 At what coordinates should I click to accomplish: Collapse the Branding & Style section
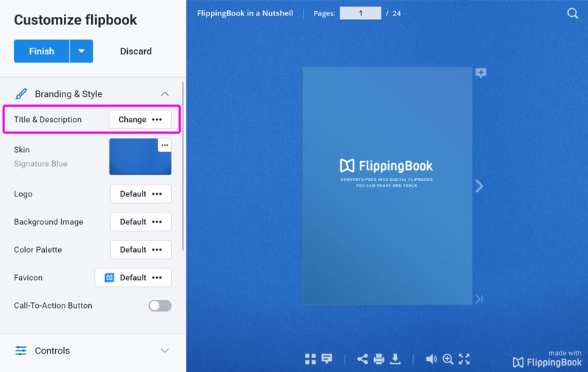pyautogui.click(x=165, y=94)
